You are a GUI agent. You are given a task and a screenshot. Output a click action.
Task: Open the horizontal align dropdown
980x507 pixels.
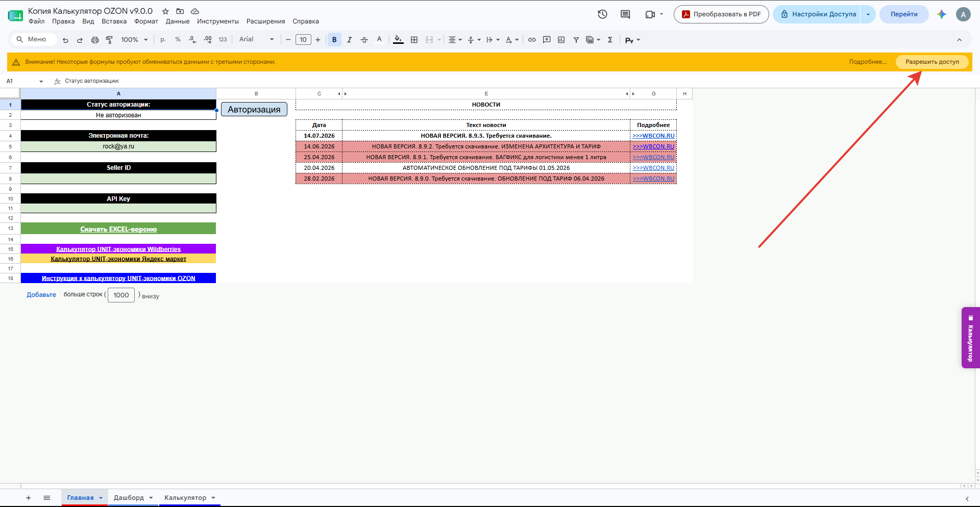(x=455, y=40)
